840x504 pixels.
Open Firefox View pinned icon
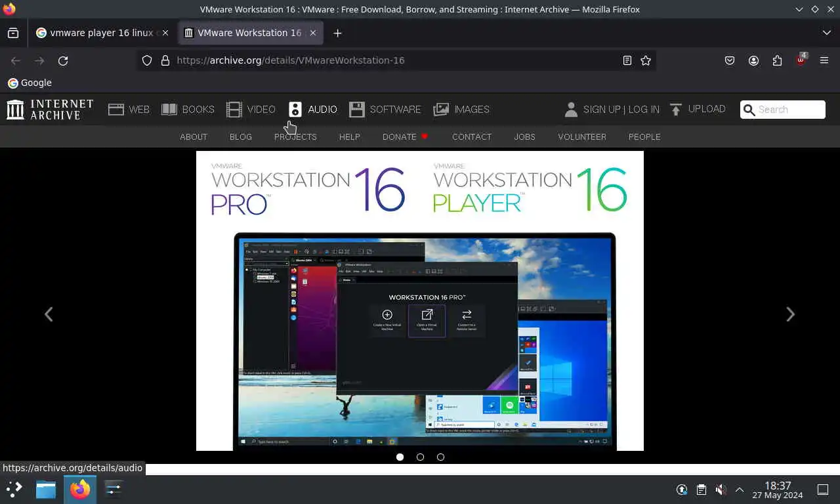pyautogui.click(x=13, y=33)
